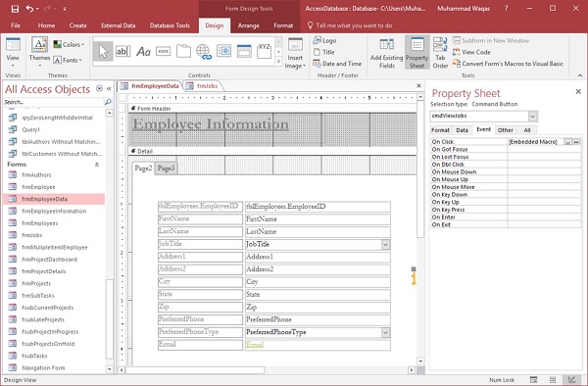Toggle Select pointer tool in Controls
588x386 pixels.
coord(103,51)
